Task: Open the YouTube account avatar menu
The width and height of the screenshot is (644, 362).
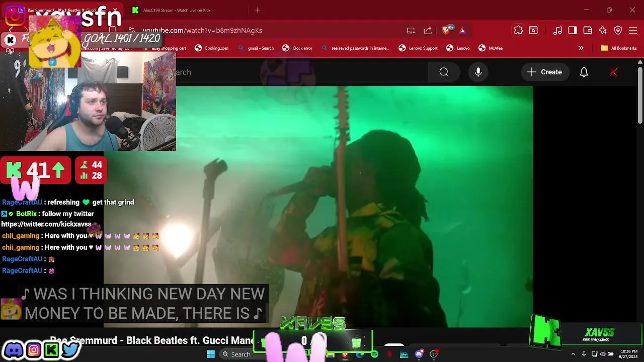Action: click(x=613, y=72)
